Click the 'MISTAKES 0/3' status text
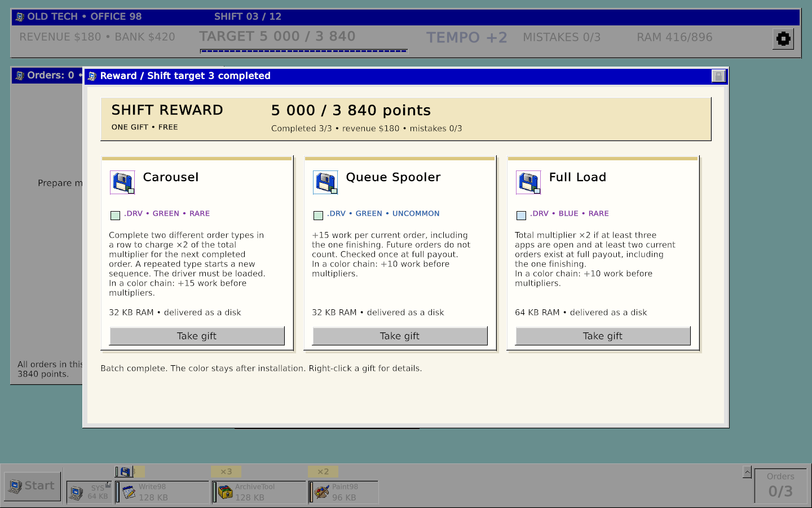The width and height of the screenshot is (812, 508). point(562,37)
